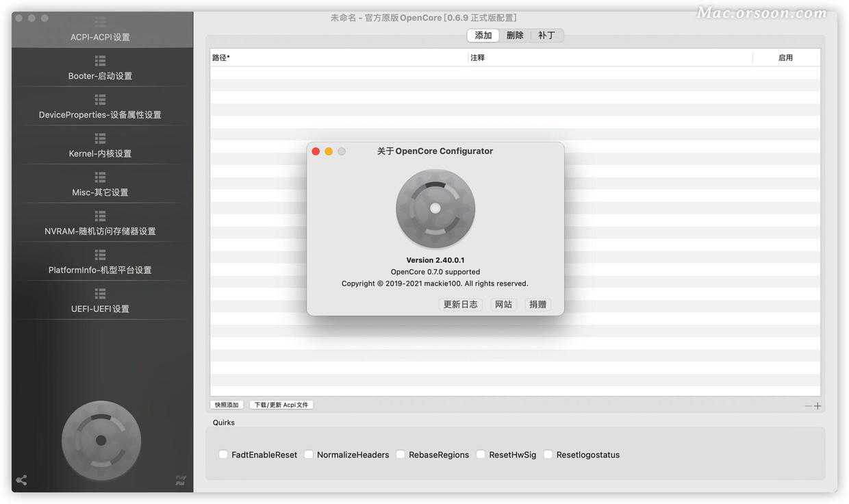Toggle the NormalizeHeaders checkbox

(309, 454)
